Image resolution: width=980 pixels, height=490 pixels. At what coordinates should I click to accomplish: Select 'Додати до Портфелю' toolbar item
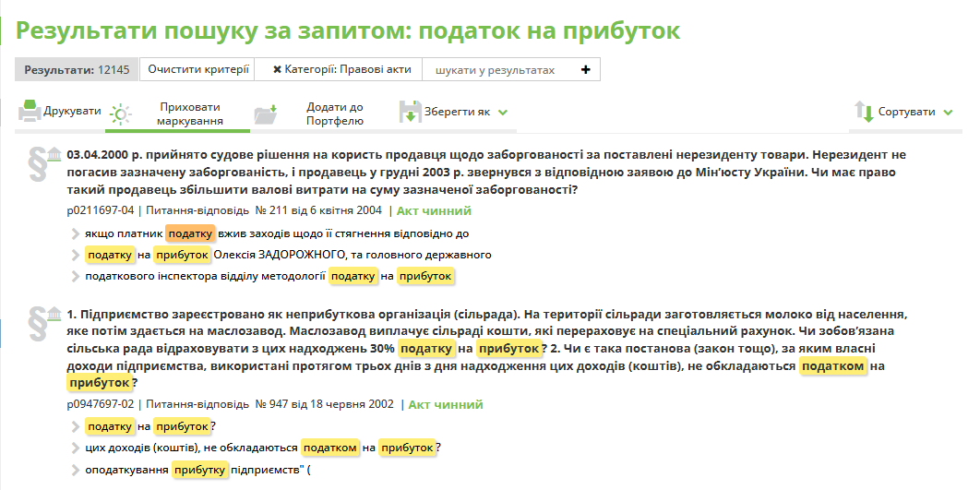pos(334,114)
